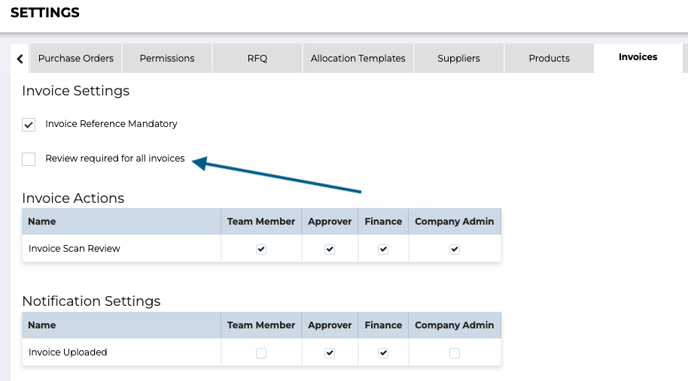The image size is (688, 381).
Task: Click the Invoice Uploaded row name
Action: 68,352
